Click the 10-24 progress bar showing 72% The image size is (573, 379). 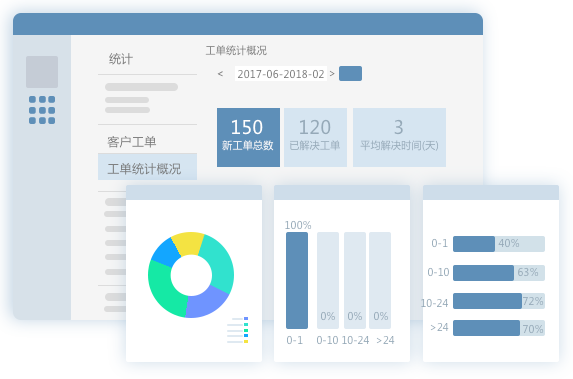[499, 301]
